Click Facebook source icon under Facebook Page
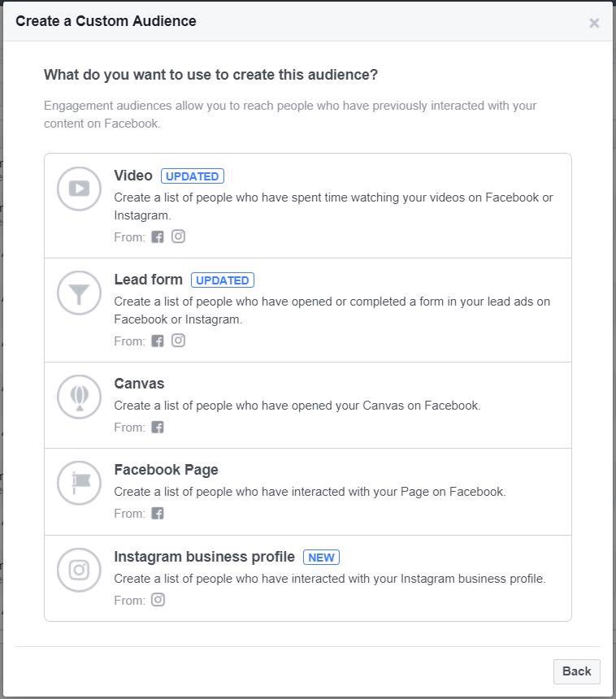The image size is (616, 699). [158, 513]
